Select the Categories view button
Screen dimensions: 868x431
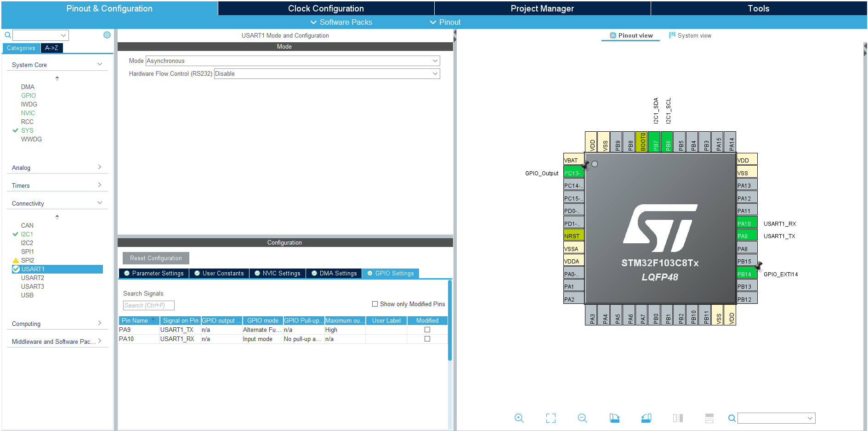point(21,48)
